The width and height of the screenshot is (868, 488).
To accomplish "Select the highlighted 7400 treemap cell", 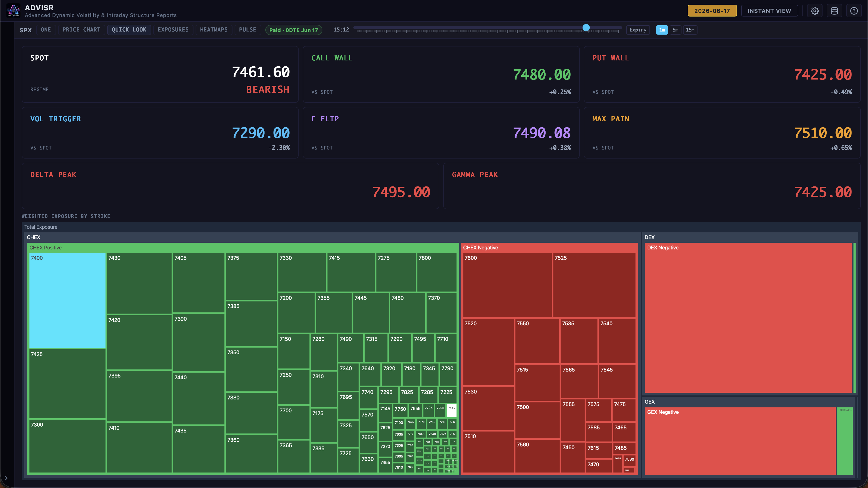I will [x=67, y=300].
